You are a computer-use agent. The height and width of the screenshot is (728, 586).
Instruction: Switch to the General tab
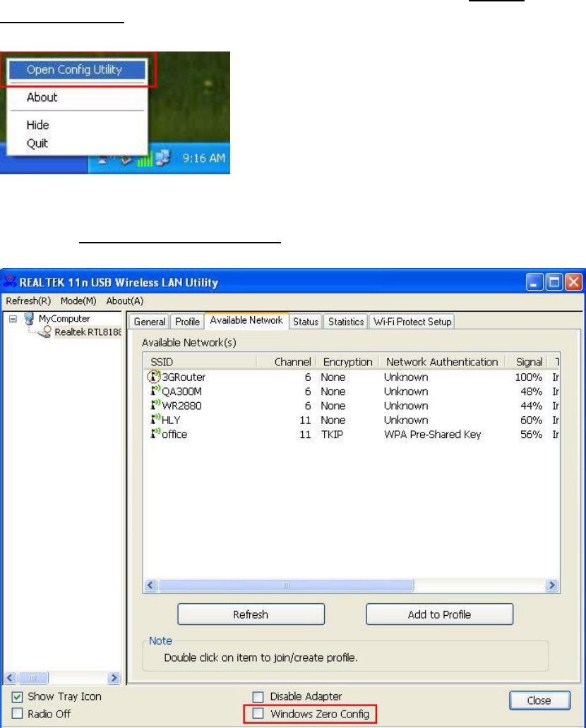[149, 321]
